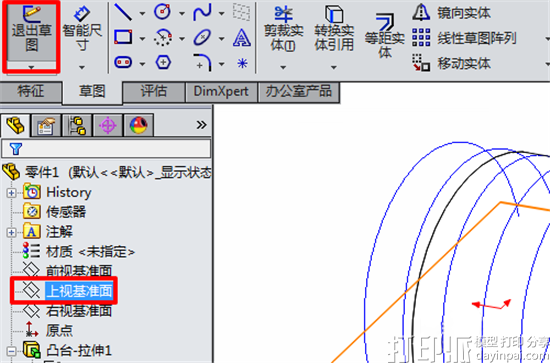This screenshot has width=550, height=363.
Task: Select the Line sketch tool
Action: pyautogui.click(x=123, y=13)
